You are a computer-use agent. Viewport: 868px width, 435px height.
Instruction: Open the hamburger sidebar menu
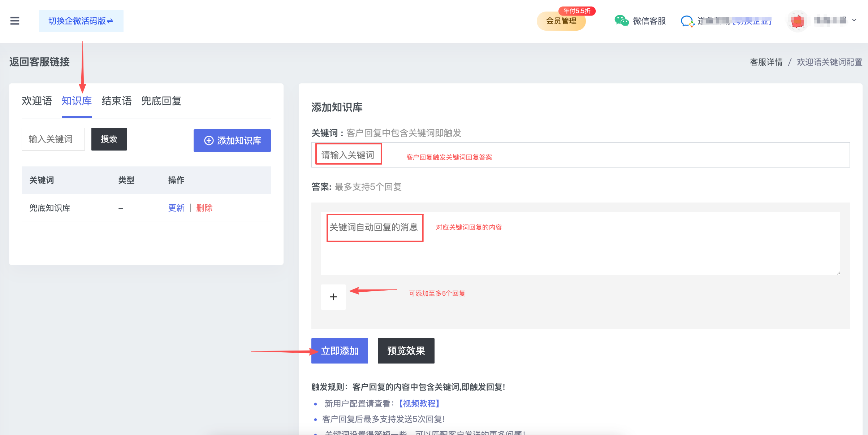pos(15,21)
